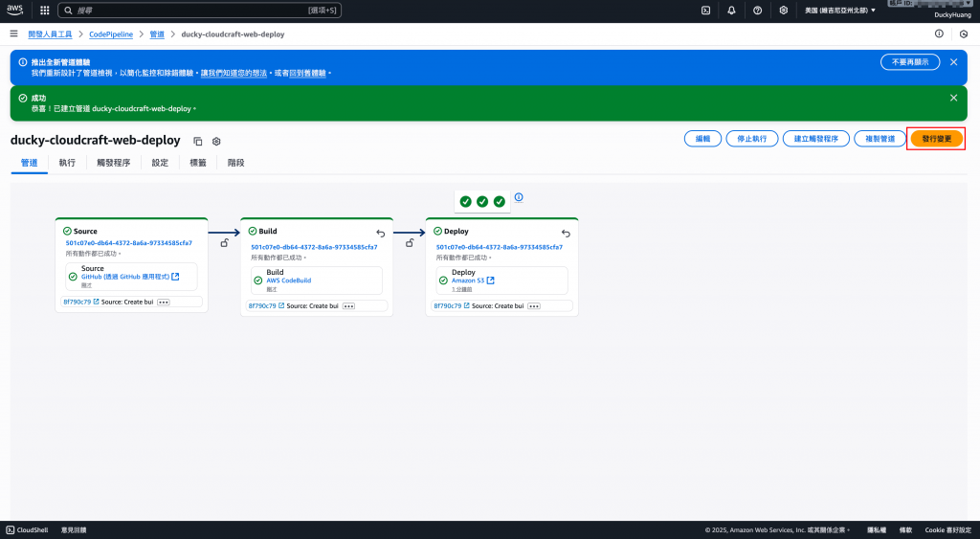
Task: Switch to the 階段 tab
Action: pos(235,163)
